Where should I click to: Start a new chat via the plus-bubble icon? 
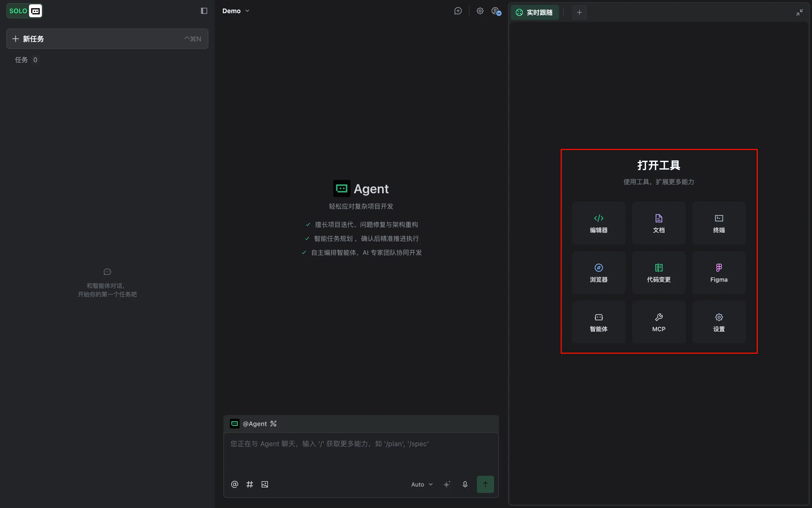click(458, 11)
